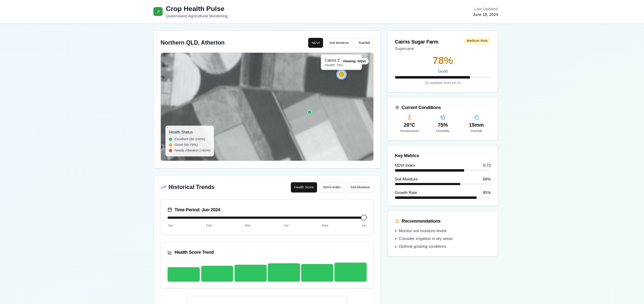Select the green farm marker on the map

[310, 112]
